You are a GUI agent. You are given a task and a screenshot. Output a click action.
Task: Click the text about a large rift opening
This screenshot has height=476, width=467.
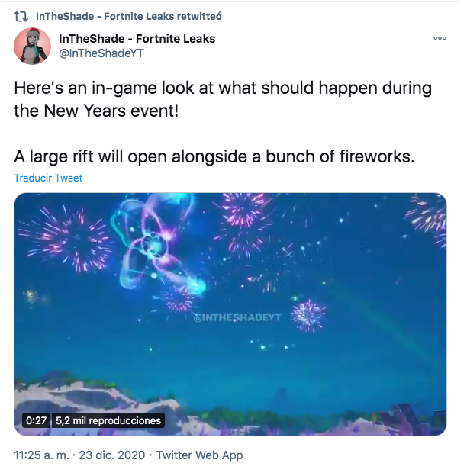[214, 156]
